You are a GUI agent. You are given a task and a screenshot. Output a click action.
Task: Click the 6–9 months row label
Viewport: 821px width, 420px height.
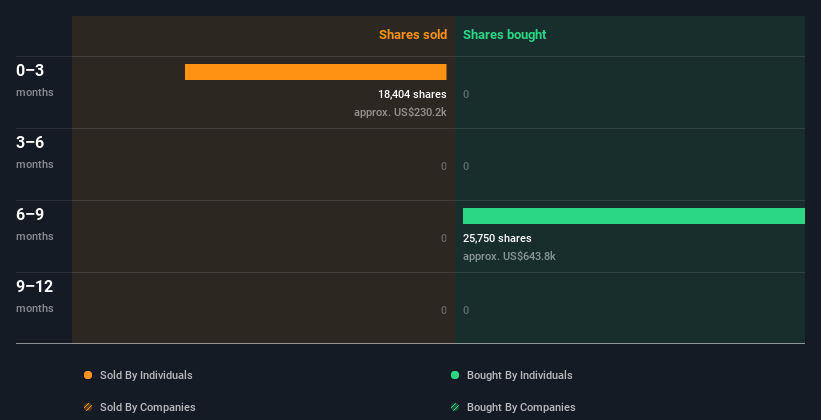tap(34, 223)
